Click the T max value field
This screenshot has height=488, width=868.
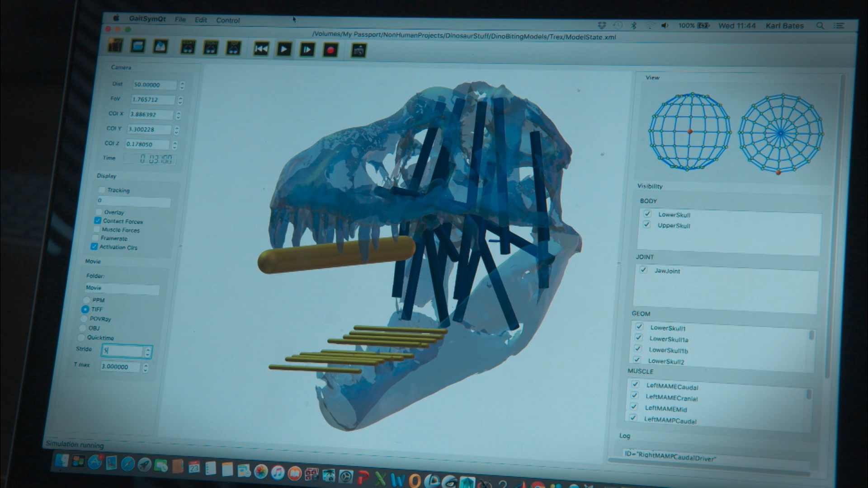point(120,367)
